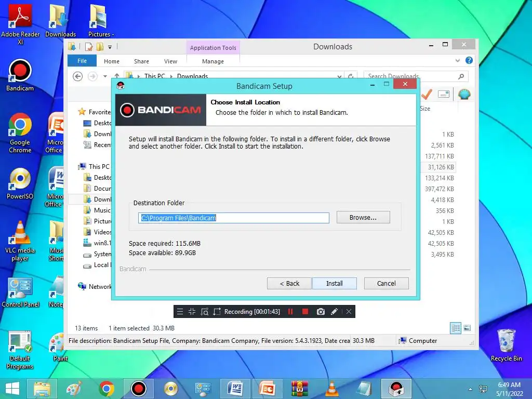Pause the Bandicam recording
Viewport: 532px width, 399px height.
290,312
